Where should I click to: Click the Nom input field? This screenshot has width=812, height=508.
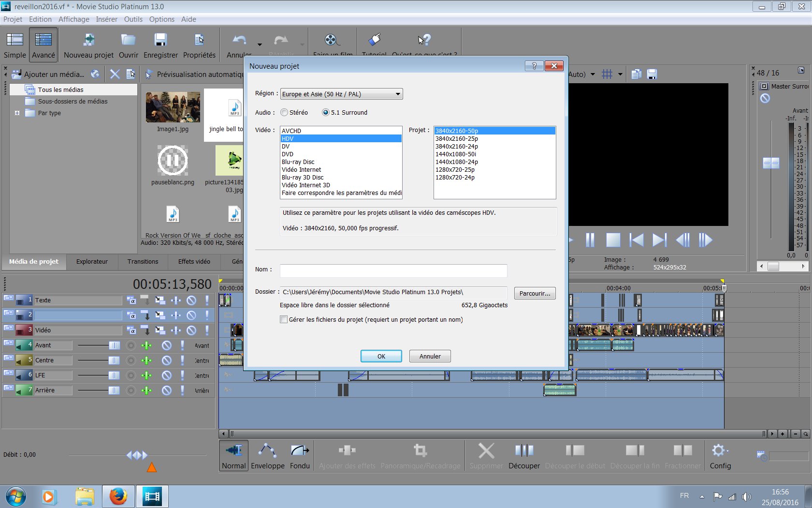point(393,270)
